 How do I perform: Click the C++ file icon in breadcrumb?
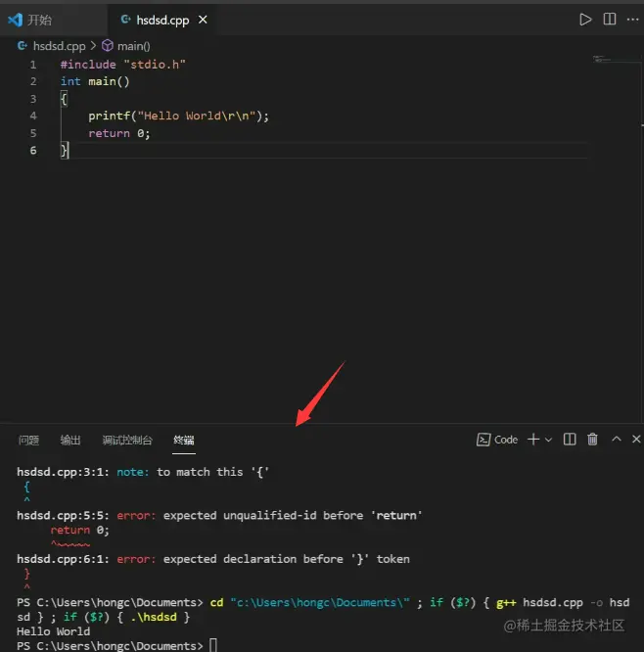tap(23, 46)
